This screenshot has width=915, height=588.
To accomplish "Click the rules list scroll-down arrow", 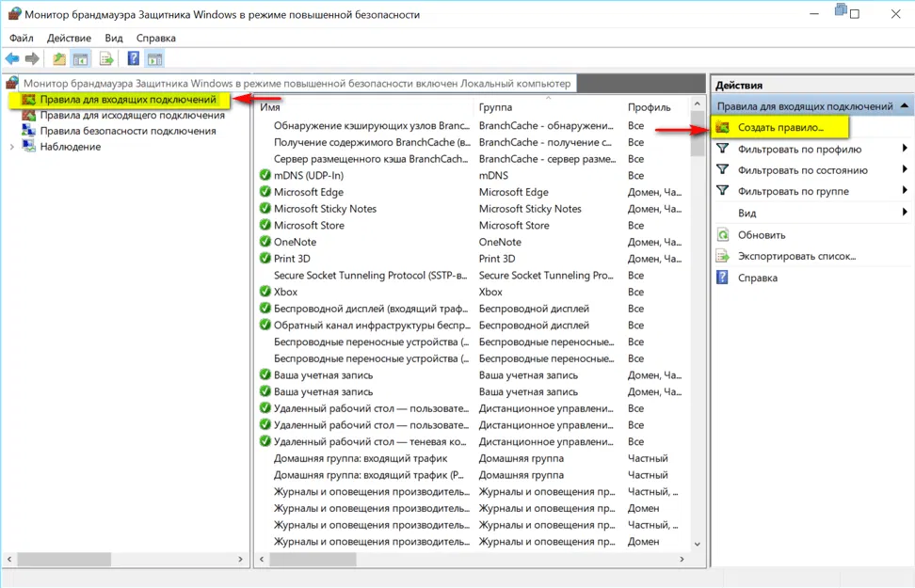I will (x=698, y=544).
